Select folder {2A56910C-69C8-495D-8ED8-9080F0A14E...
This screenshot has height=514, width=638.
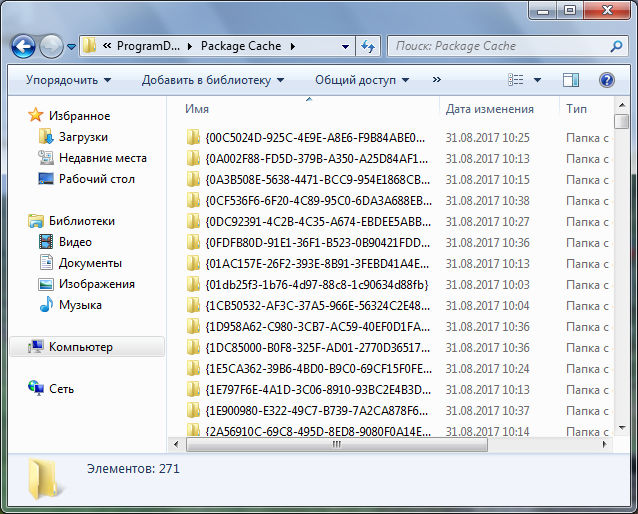[x=318, y=431]
